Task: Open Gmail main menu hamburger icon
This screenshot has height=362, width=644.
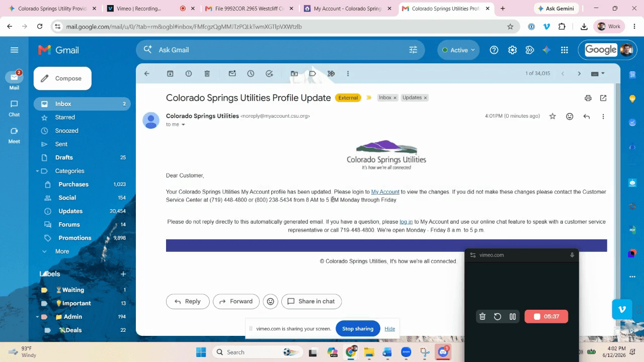Action: 14,50
